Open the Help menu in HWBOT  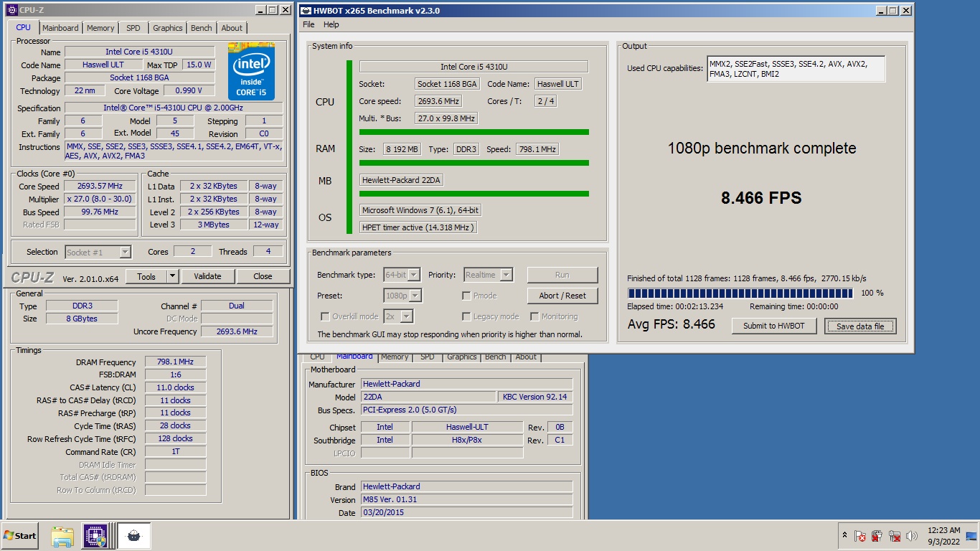click(x=331, y=24)
